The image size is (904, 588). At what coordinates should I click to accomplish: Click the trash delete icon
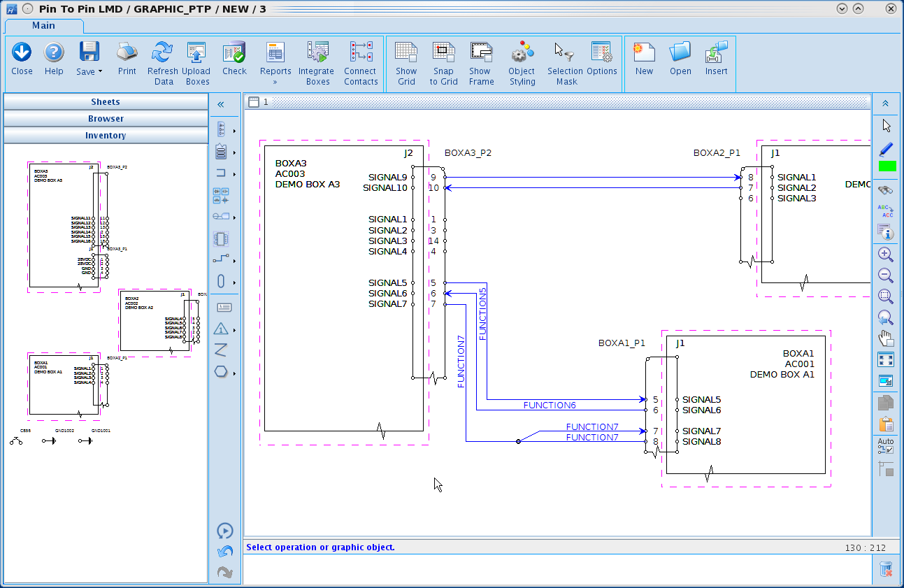tap(886, 569)
